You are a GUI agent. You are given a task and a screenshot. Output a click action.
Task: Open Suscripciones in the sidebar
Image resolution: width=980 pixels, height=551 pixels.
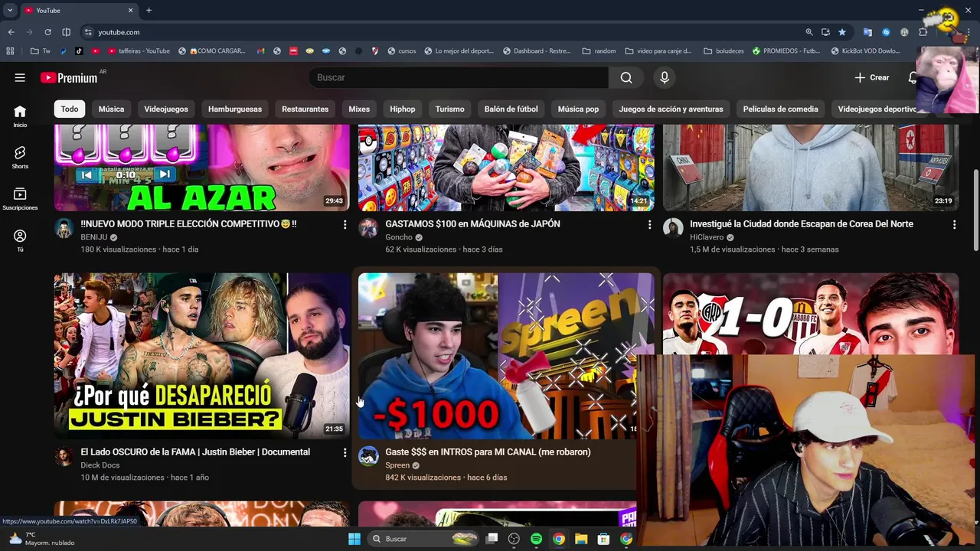20,199
